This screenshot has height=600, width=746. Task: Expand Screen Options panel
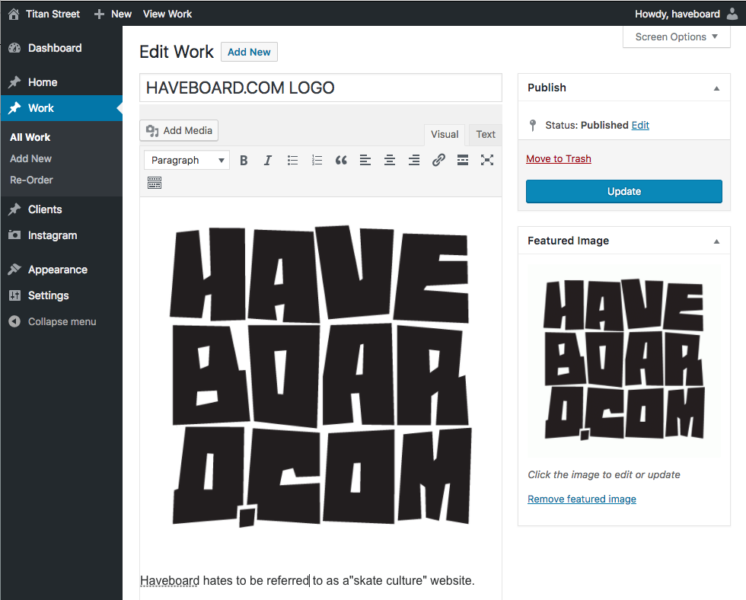pos(676,37)
